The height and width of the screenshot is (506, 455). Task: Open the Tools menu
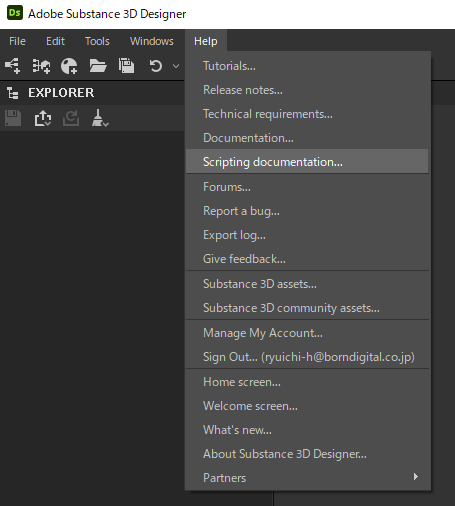click(x=97, y=41)
